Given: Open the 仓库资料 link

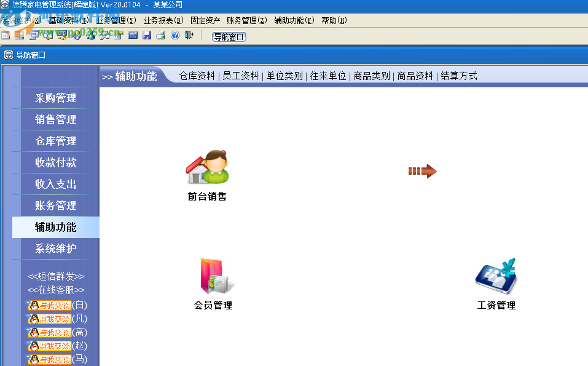Looking at the screenshot, I should coord(197,76).
